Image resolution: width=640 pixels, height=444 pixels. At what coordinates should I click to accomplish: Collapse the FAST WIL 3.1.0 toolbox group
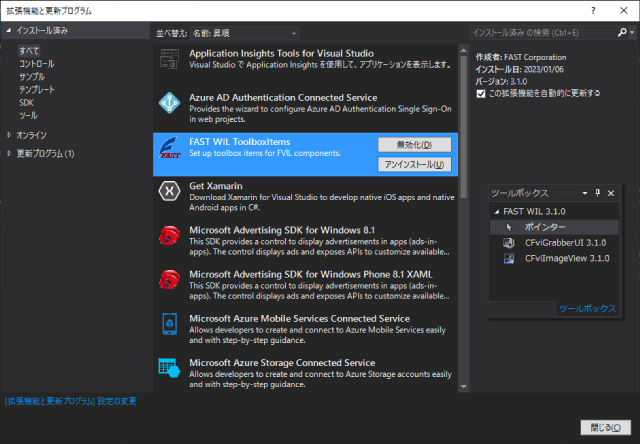click(497, 212)
